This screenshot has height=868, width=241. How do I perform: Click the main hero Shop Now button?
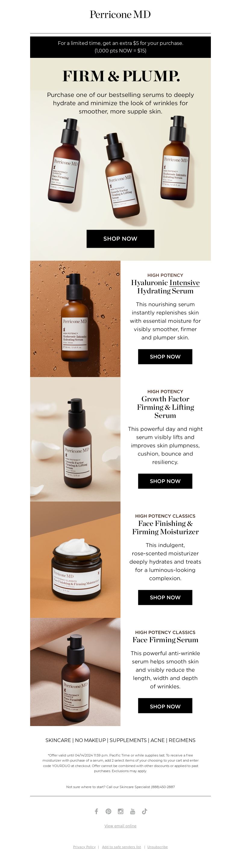click(120, 239)
